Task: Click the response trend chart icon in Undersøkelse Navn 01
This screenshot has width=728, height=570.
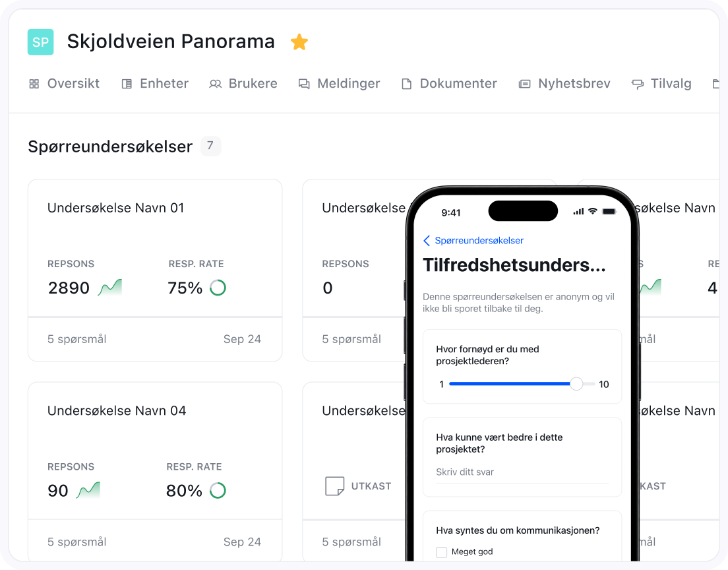Action: [x=110, y=288]
